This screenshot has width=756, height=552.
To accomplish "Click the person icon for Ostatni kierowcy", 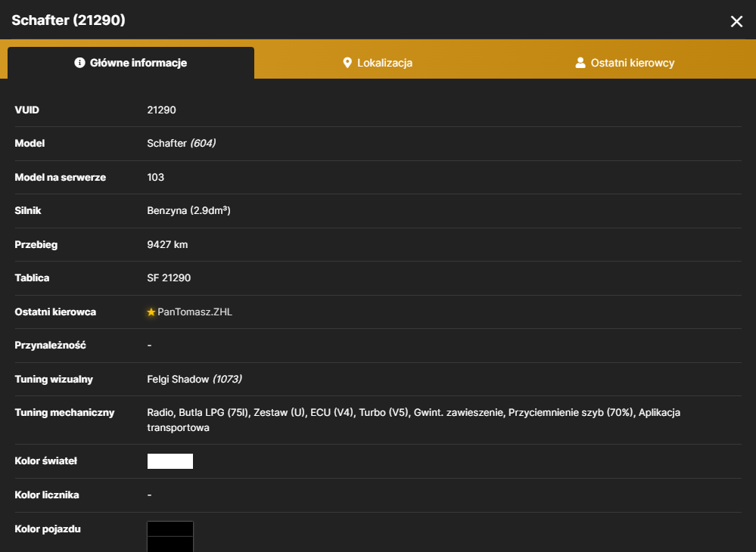I will 580,63.
